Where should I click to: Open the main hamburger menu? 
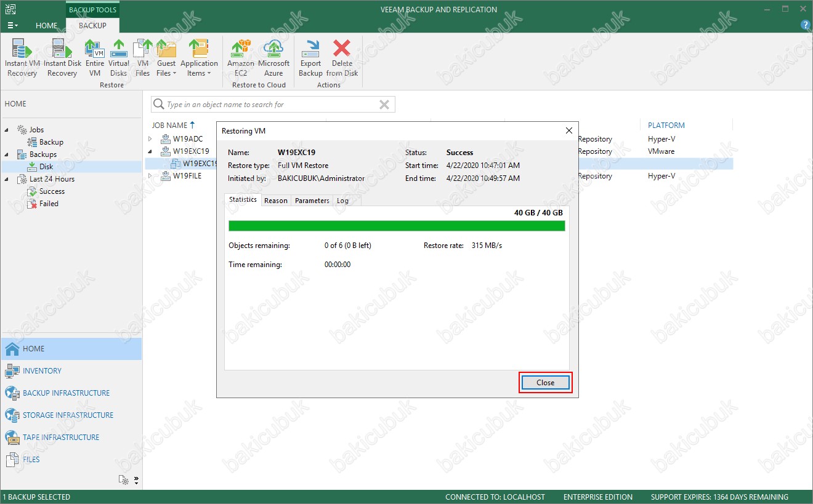pos(12,25)
